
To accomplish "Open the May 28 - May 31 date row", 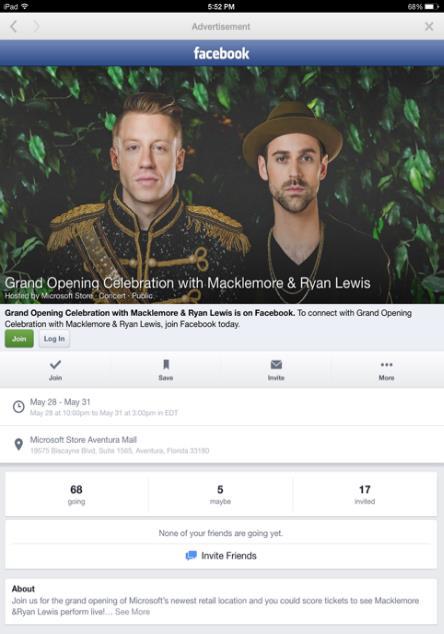I will point(222,407).
